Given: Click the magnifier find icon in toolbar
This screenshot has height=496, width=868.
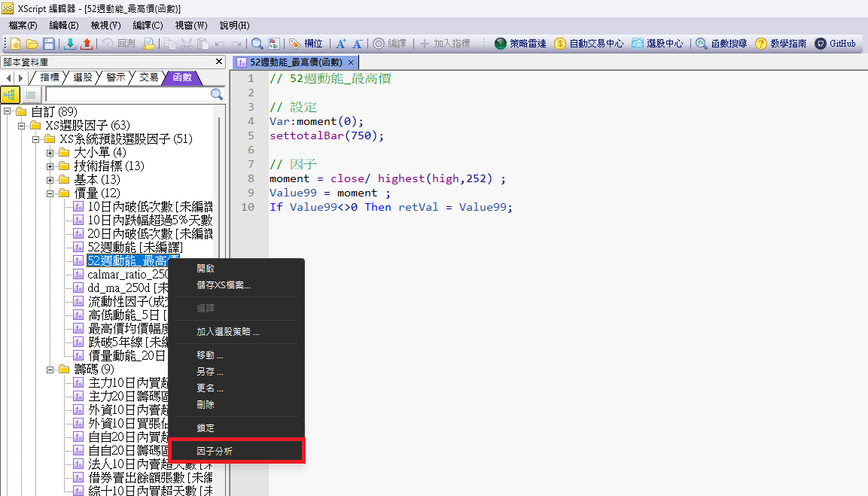Looking at the screenshot, I should 257,44.
